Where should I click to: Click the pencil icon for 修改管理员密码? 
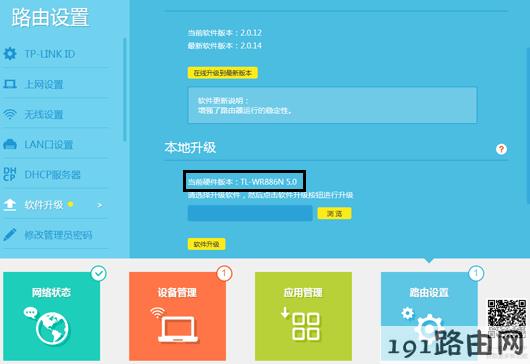[10, 235]
